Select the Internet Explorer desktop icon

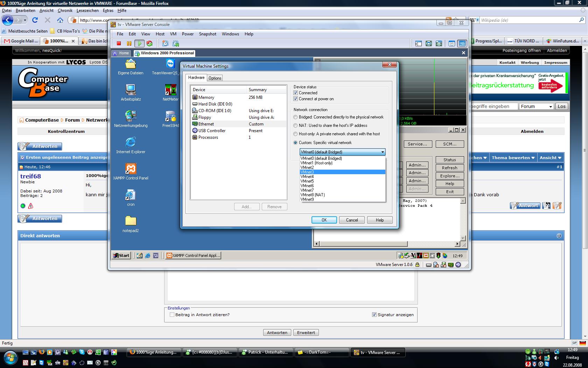tap(131, 145)
